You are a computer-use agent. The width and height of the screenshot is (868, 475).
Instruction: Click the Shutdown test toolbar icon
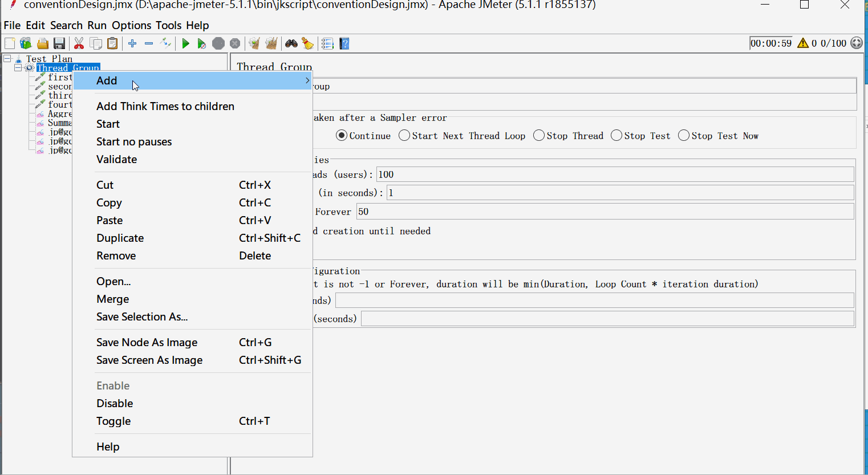click(234, 43)
